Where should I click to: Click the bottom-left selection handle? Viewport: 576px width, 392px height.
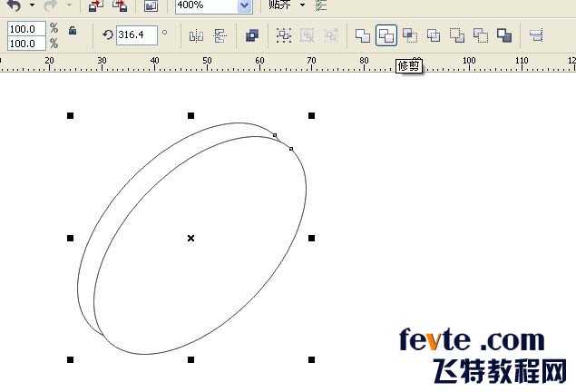pos(70,359)
